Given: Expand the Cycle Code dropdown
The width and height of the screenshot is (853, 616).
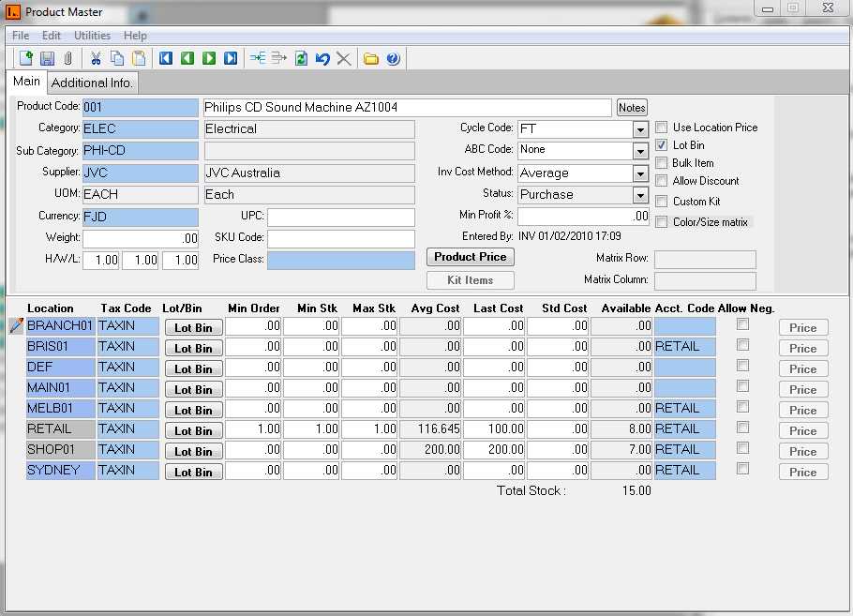Looking at the screenshot, I should pyautogui.click(x=641, y=129).
